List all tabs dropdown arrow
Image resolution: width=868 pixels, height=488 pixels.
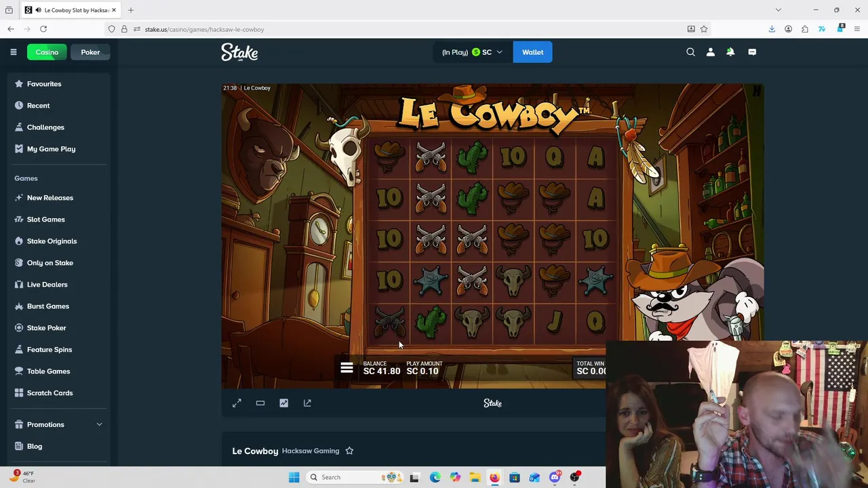(778, 10)
